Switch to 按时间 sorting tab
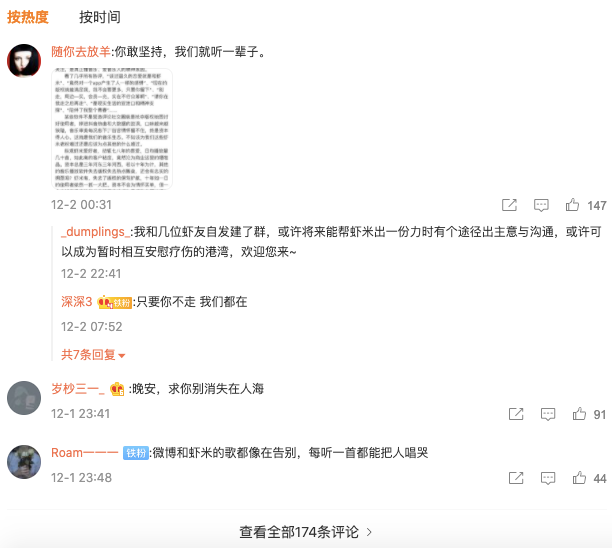This screenshot has width=612, height=548. tap(100, 17)
